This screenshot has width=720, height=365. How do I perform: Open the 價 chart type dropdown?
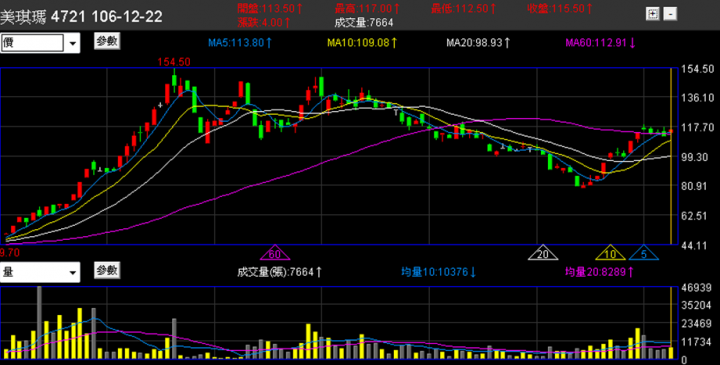coord(40,43)
